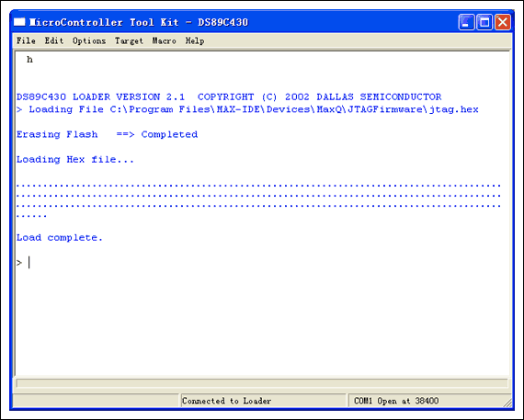Place cursor at the terminal prompt
The width and height of the screenshot is (524, 420).
pos(29,263)
